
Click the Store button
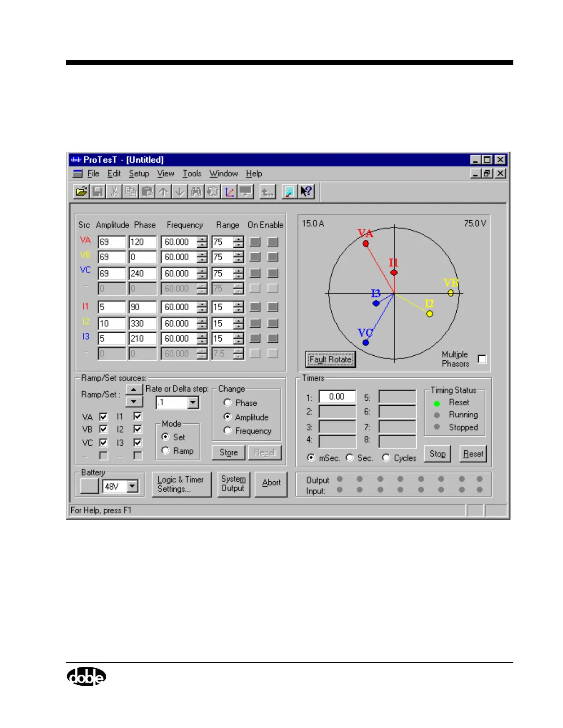pos(229,453)
